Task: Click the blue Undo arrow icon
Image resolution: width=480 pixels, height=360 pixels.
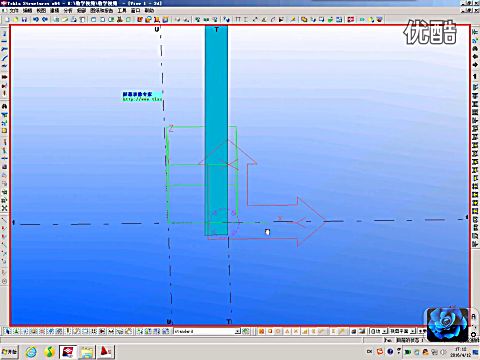Action: coord(36,20)
